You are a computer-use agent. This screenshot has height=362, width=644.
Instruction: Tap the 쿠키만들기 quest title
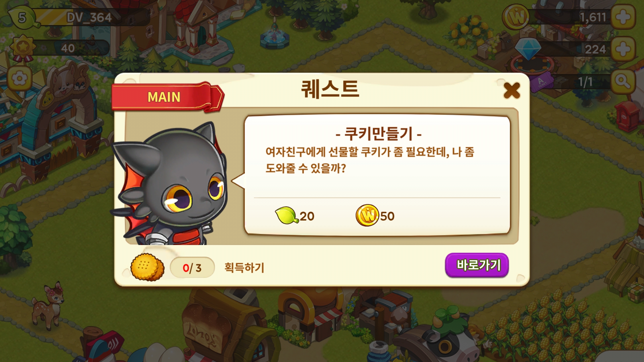point(378,134)
